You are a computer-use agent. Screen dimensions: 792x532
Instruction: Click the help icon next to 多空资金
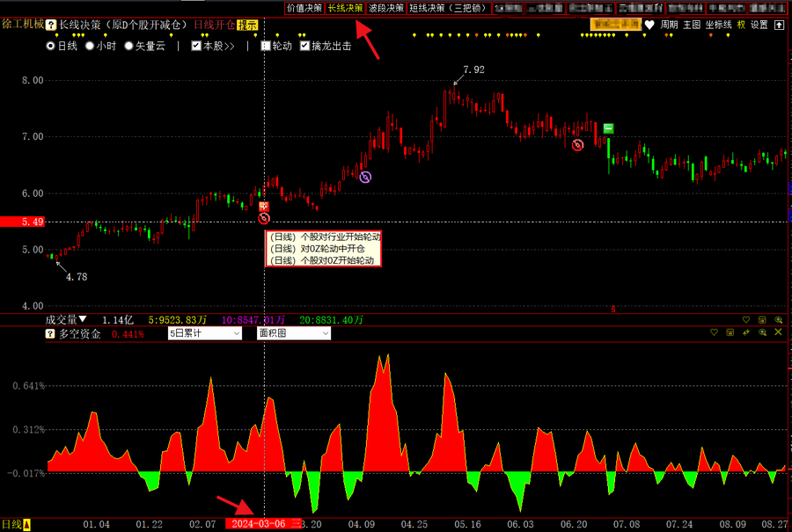pyautogui.click(x=50, y=334)
